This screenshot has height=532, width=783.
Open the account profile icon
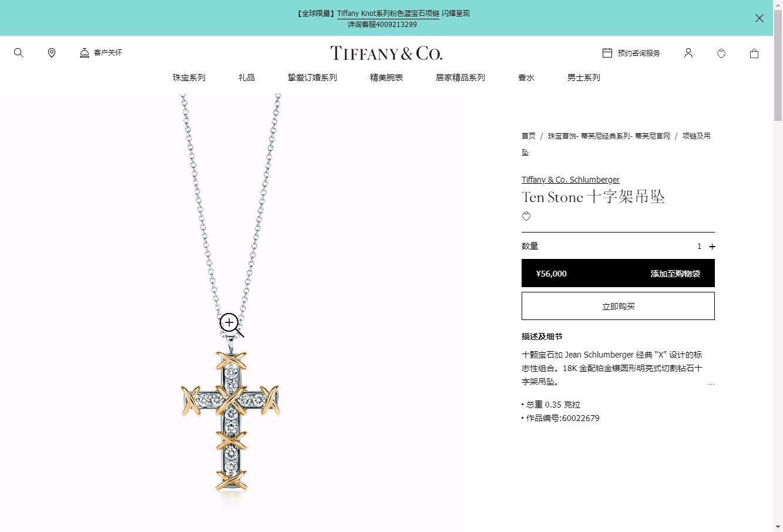688,53
